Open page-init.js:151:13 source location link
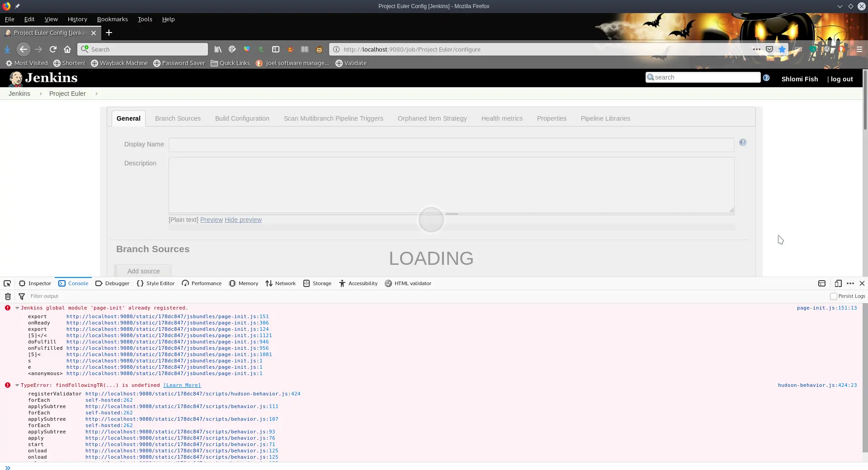Screen dimensions: 868x470 point(827,308)
